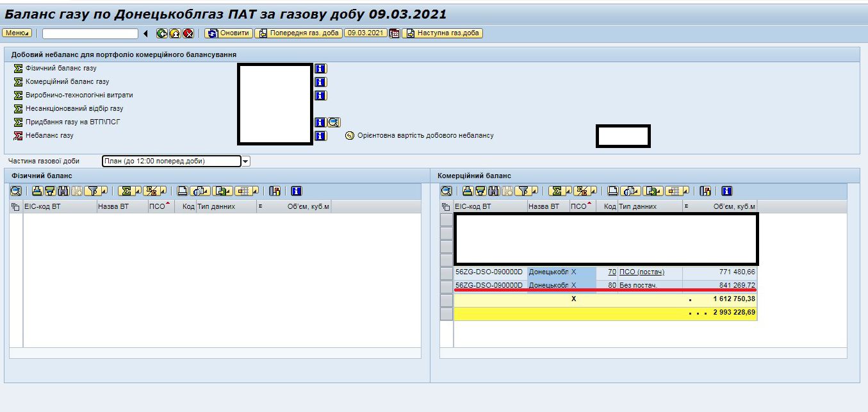This screenshot has width=868, height=412.
Task: Click select-all icon in Комерційний баланс table header
Action: tap(446, 207)
